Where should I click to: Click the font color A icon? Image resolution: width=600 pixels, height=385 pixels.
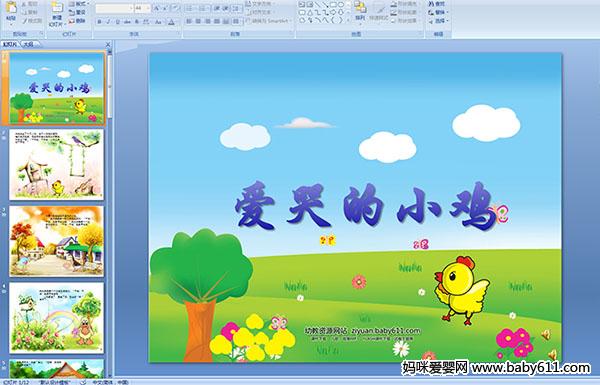171,22
